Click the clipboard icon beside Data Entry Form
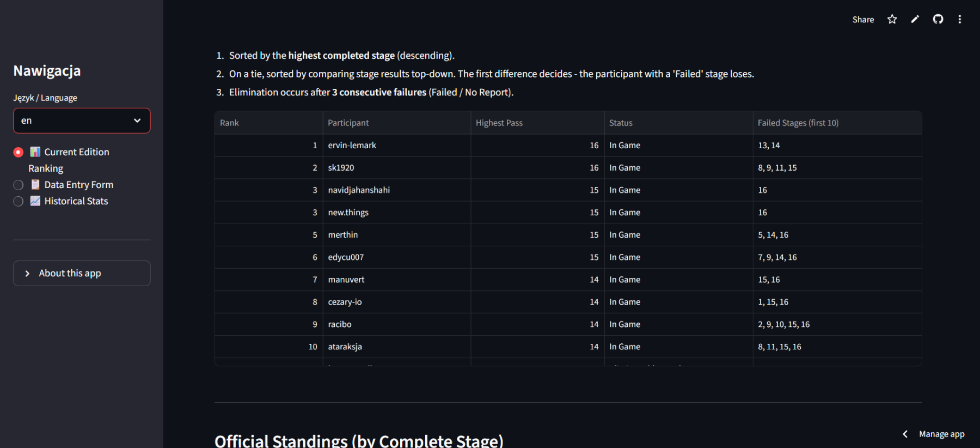The height and width of the screenshot is (448, 980). [x=35, y=185]
